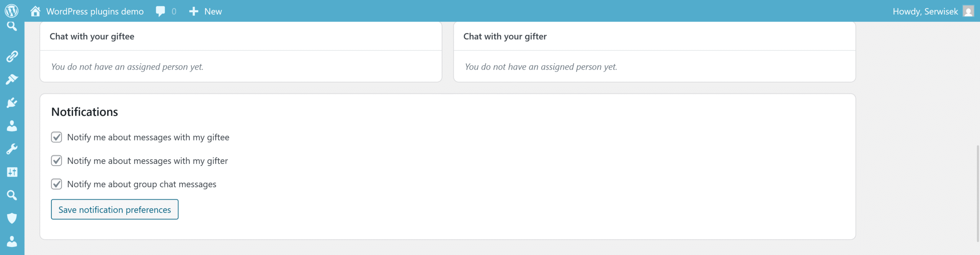Open Appearance via the paintbrush icon
The width and height of the screenshot is (980, 255).
coord(12,80)
